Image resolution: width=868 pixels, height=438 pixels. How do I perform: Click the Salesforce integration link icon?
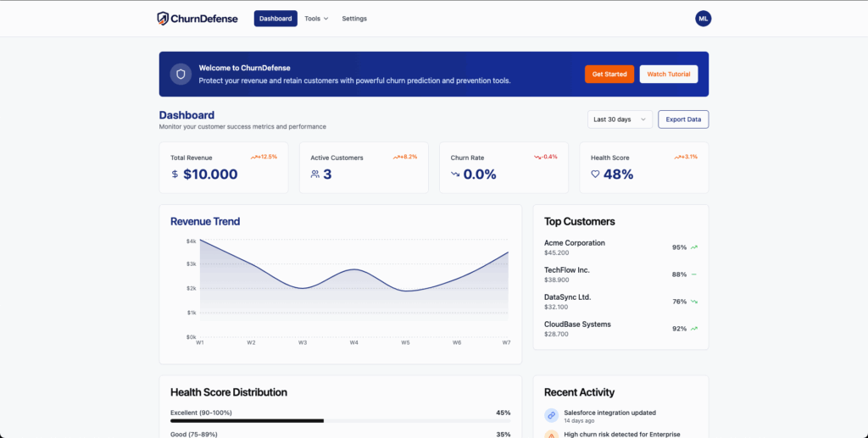coord(551,415)
